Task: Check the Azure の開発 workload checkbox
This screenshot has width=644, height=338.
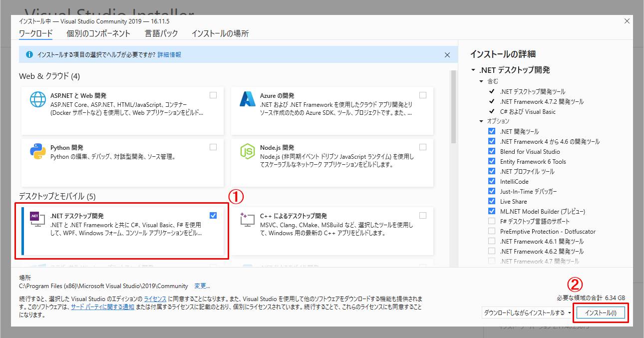Action: pos(423,95)
